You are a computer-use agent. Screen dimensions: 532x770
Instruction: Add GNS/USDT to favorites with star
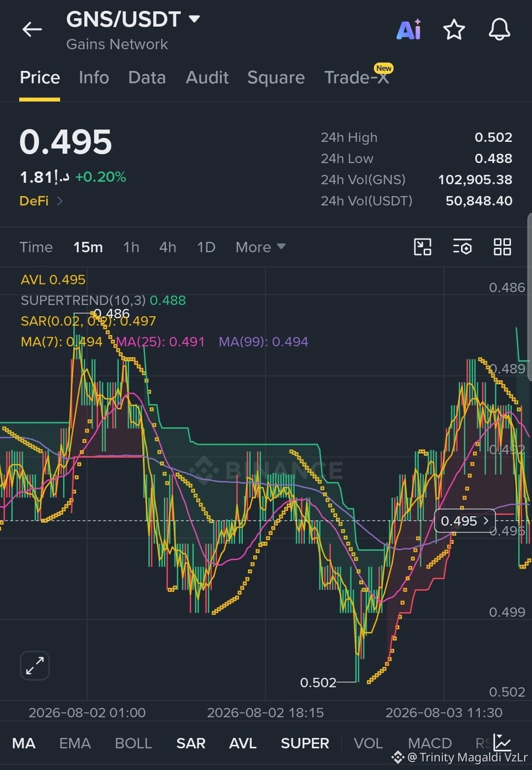[x=454, y=30]
